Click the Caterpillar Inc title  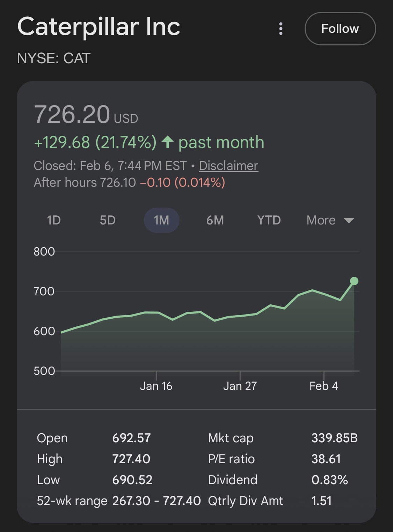[x=99, y=27]
